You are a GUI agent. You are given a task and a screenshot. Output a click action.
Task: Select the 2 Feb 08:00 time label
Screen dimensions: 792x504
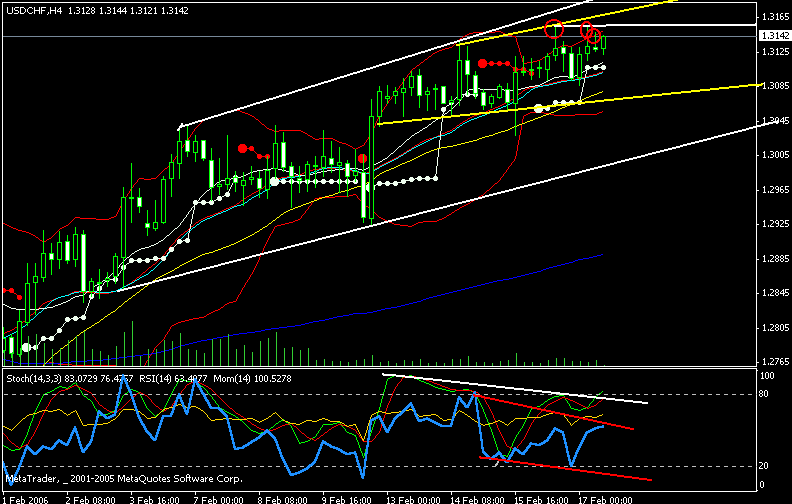tap(90, 499)
